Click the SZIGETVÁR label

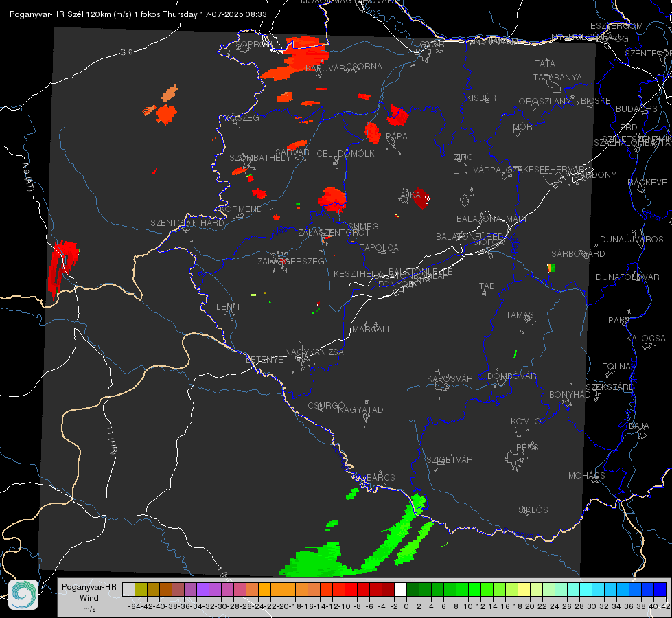point(450,460)
